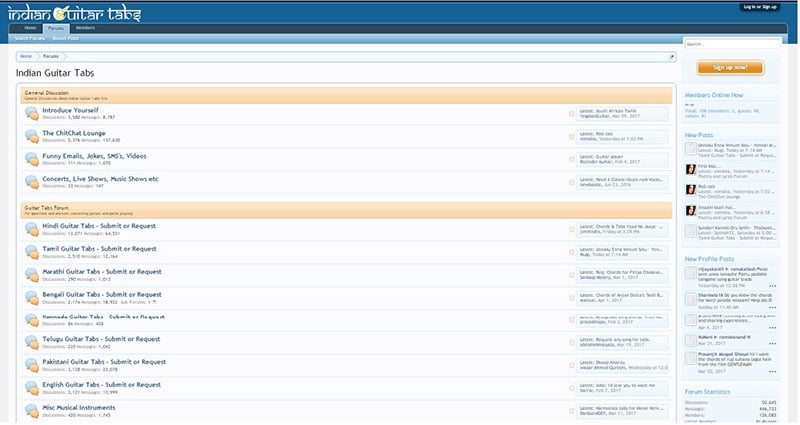Screen dimensions: 800x425
Task: Click the RSS feed icon in Pakistani Guitar Tabs row
Action: click(x=571, y=365)
